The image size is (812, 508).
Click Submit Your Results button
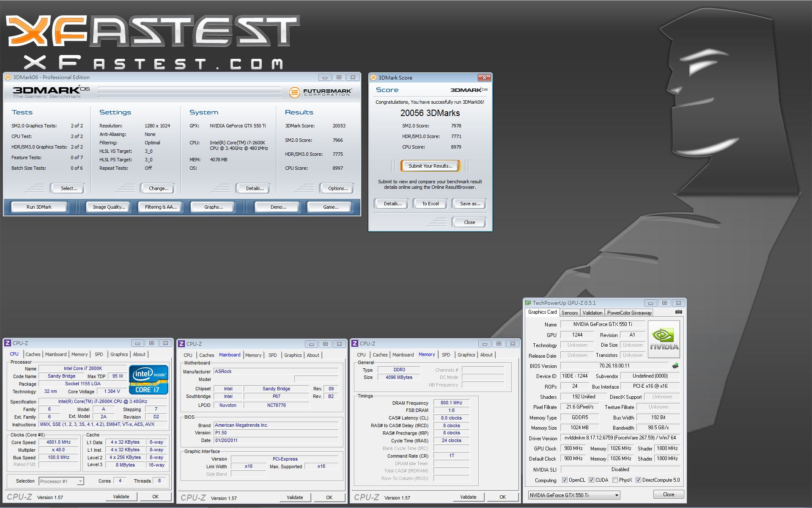(430, 166)
